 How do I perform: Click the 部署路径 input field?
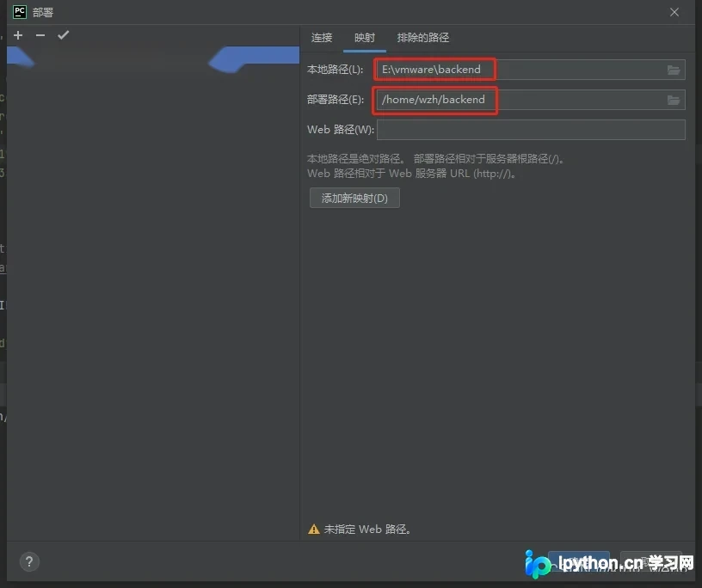(x=531, y=100)
